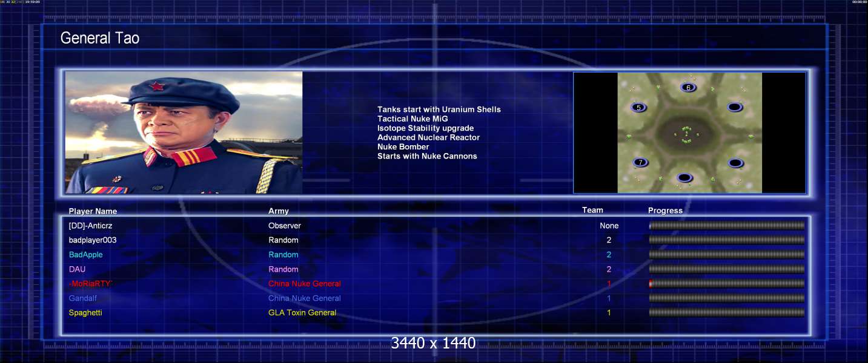Click "Starts with Nuke Cannons" text line
Image resolution: width=868 pixels, height=363 pixels.
point(427,156)
